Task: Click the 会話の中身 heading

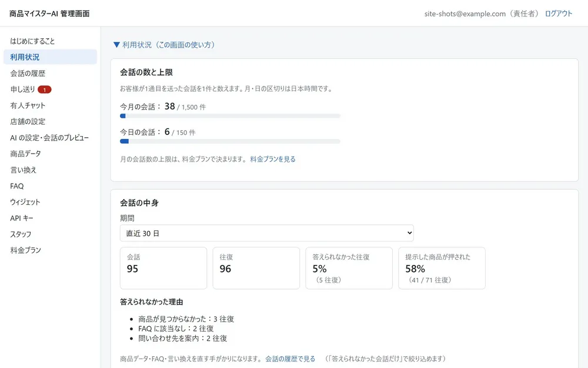Action: point(139,203)
